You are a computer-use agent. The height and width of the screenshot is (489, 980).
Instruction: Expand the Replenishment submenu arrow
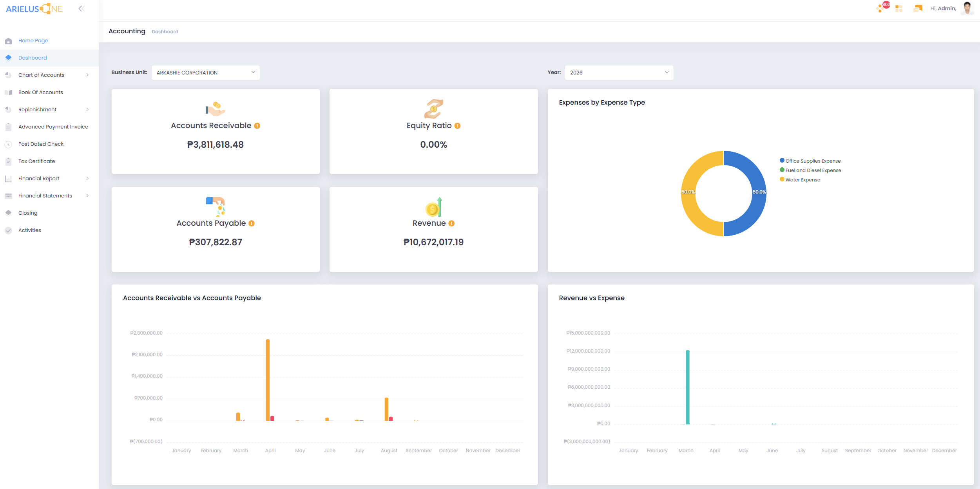coord(87,109)
